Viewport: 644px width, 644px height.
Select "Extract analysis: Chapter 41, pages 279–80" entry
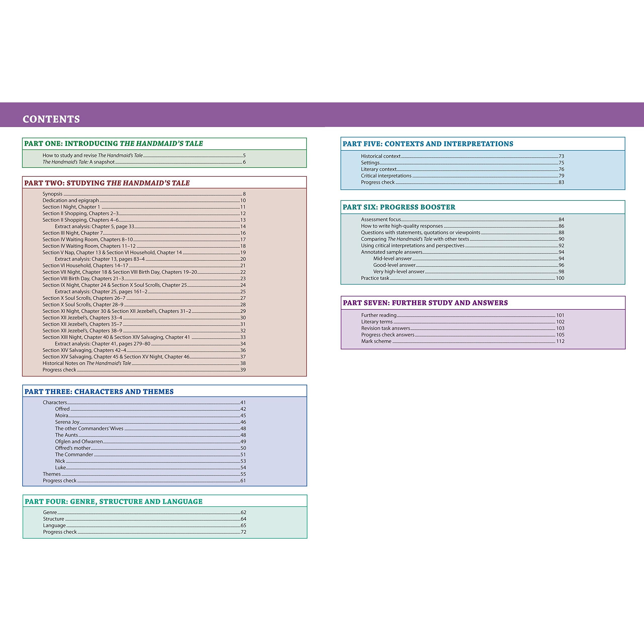[x=150, y=344]
